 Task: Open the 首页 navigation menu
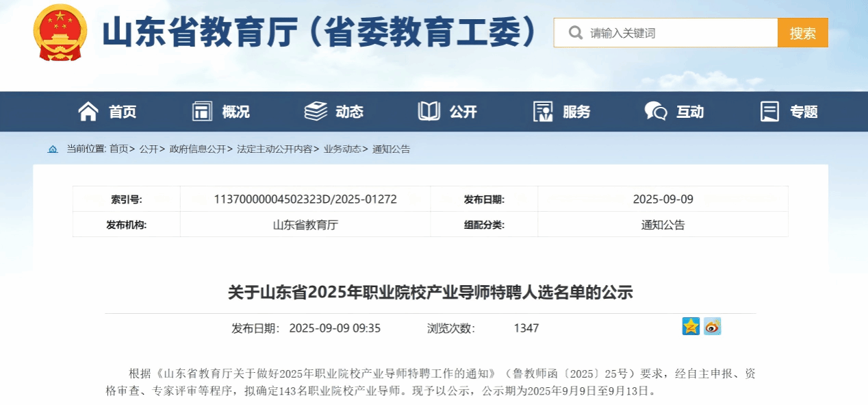point(123,112)
